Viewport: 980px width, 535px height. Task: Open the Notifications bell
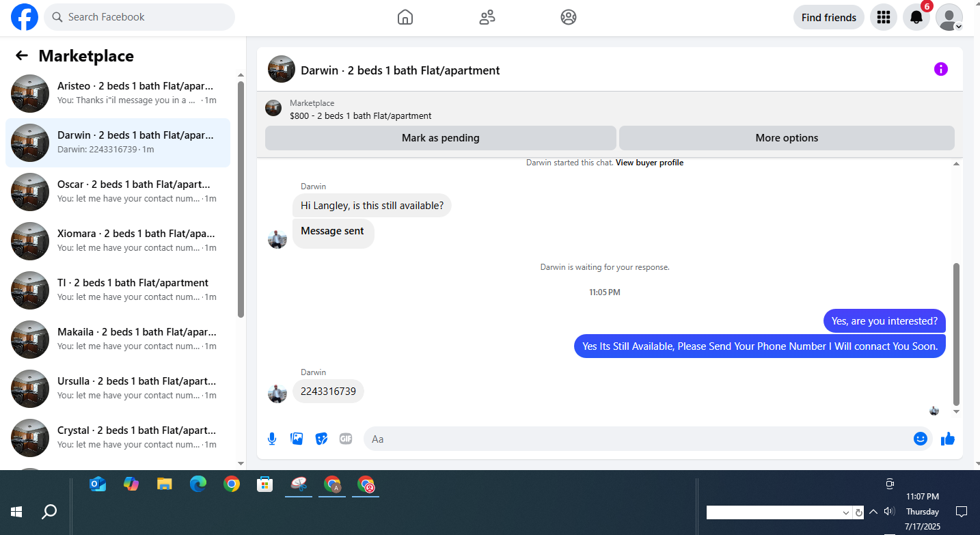click(916, 17)
